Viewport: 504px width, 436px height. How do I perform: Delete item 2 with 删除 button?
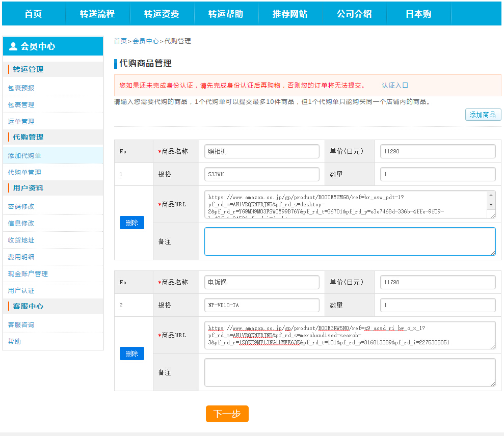[x=131, y=353]
